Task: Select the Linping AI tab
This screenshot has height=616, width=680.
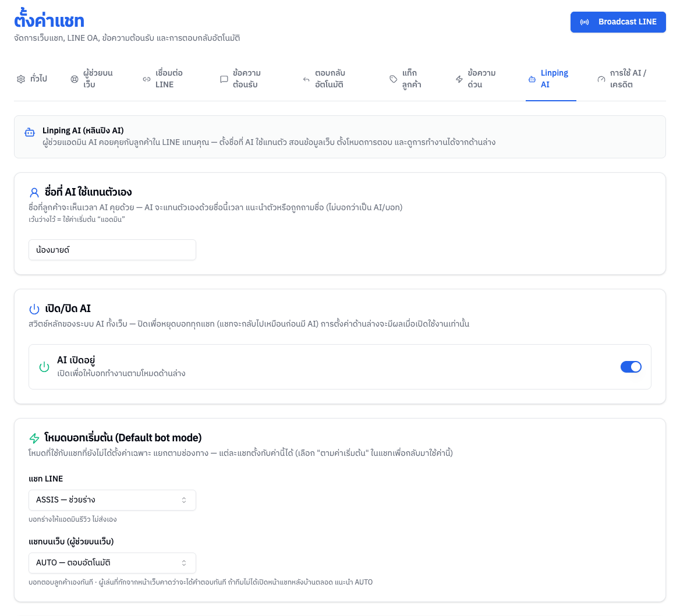Action: [x=551, y=79]
